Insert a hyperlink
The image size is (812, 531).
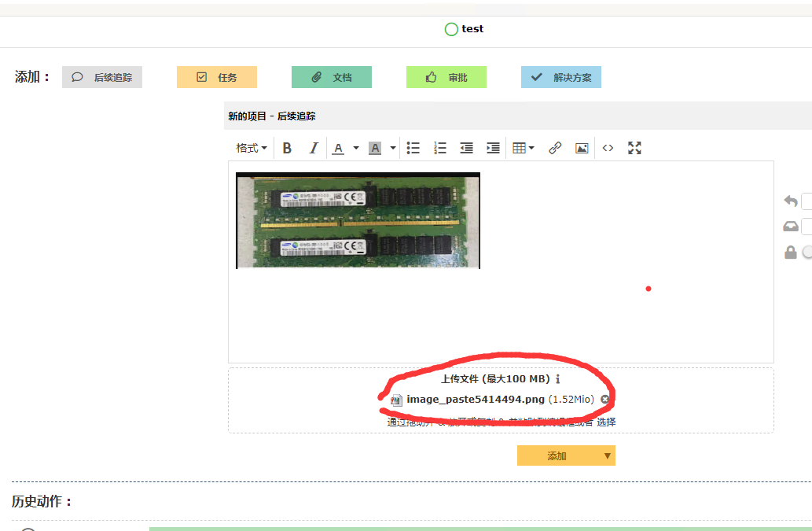tap(555, 147)
